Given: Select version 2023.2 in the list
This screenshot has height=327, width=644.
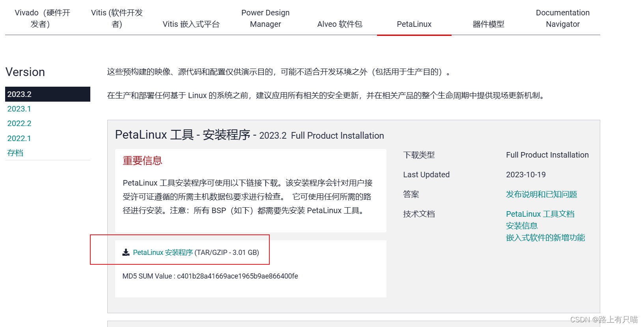Looking at the screenshot, I should [48, 94].
